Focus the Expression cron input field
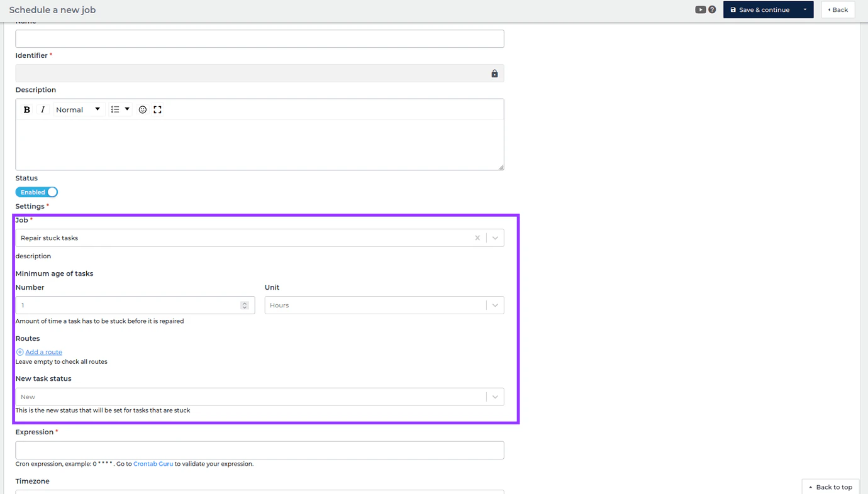 pos(260,450)
